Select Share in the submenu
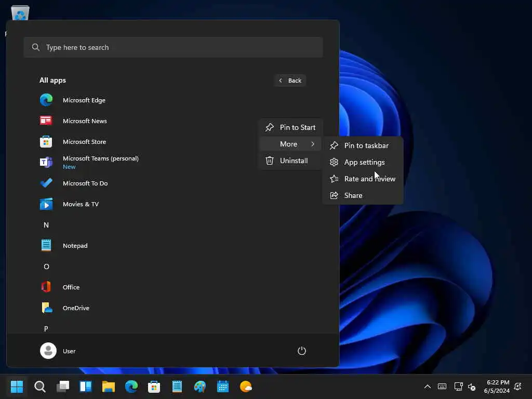The image size is (532, 399). coord(363,195)
